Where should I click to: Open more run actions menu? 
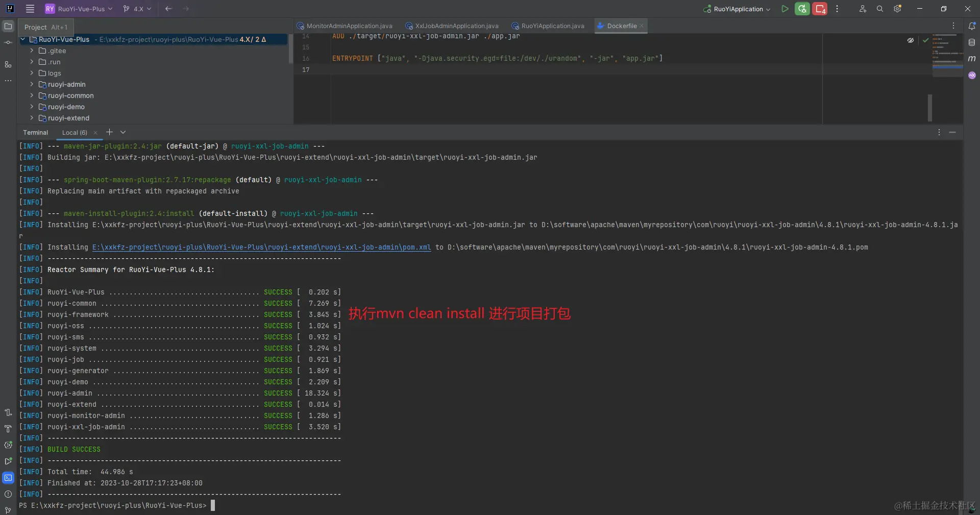837,9
